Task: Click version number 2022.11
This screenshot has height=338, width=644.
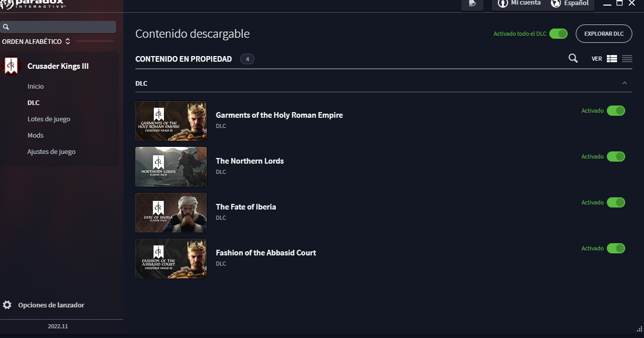Action: pos(58,326)
